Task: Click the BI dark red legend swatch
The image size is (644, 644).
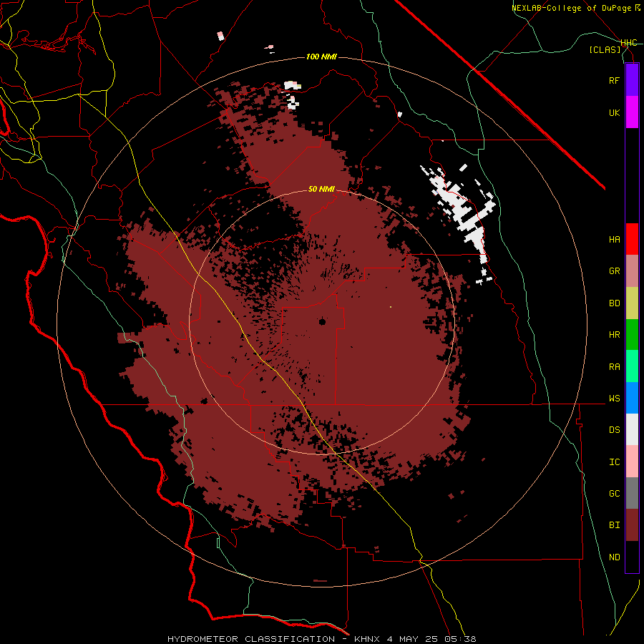Action: (632, 525)
